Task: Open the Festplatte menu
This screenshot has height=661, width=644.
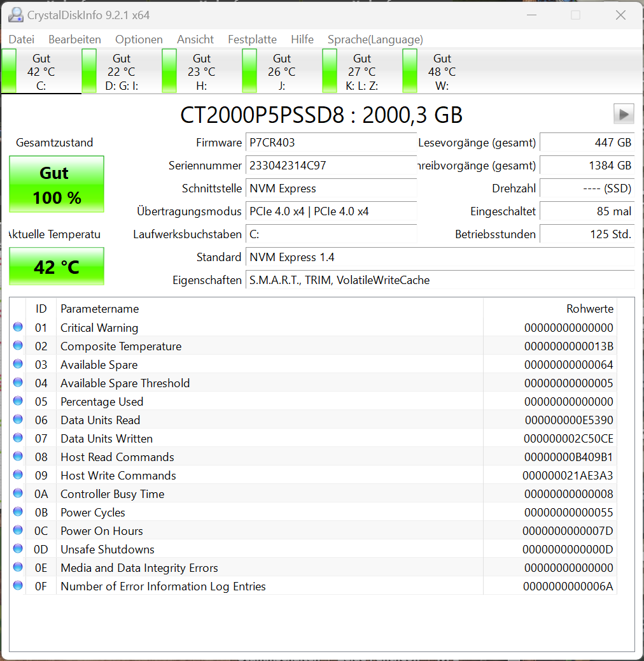Action: tap(252, 39)
